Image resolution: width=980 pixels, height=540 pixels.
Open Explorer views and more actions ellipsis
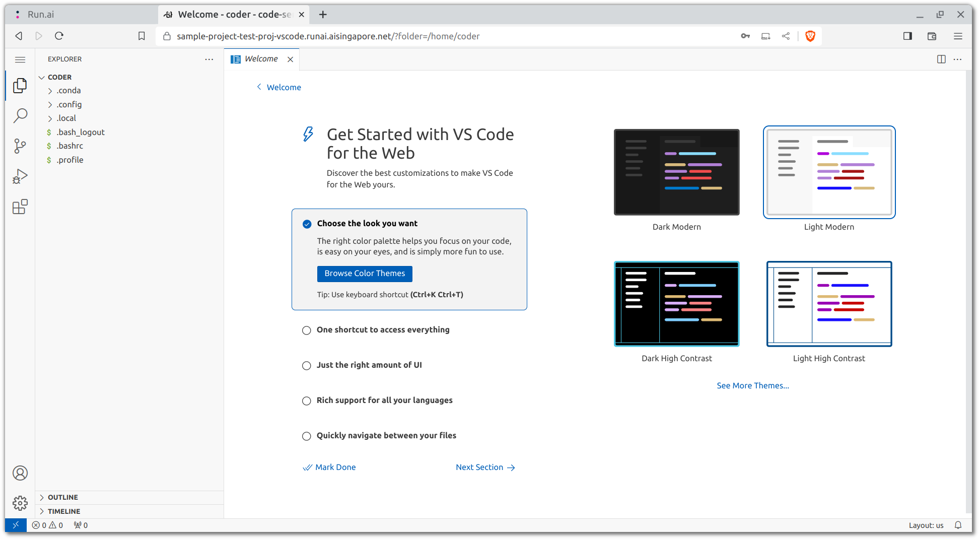click(x=209, y=59)
